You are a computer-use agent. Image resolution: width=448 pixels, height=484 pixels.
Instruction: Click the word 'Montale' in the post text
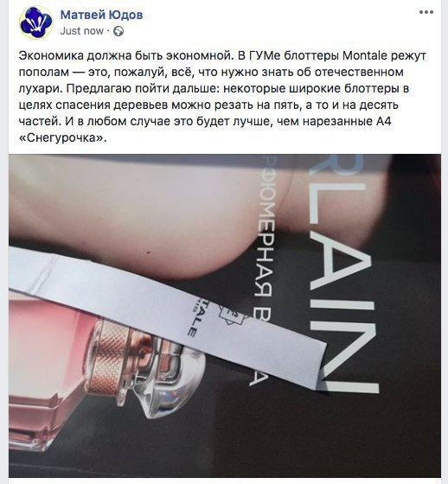(365, 56)
